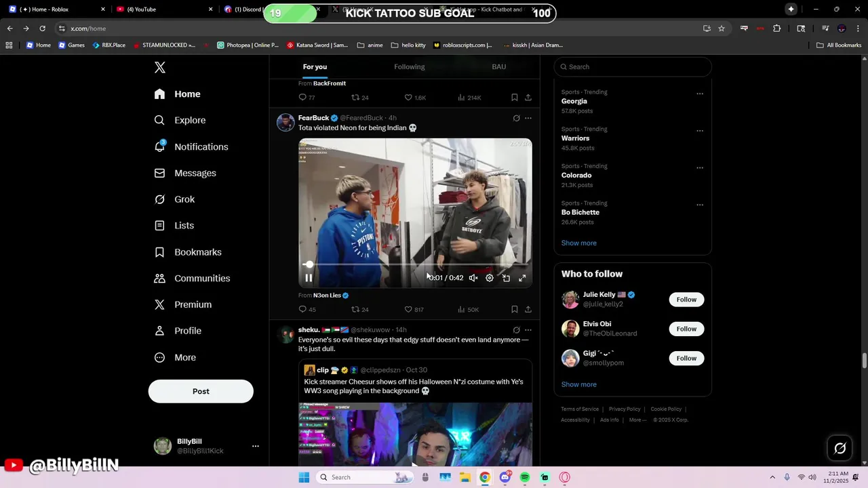Open the anime bookmarks folder
The width and height of the screenshot is (868, 488).
click(x=370, y=45)
